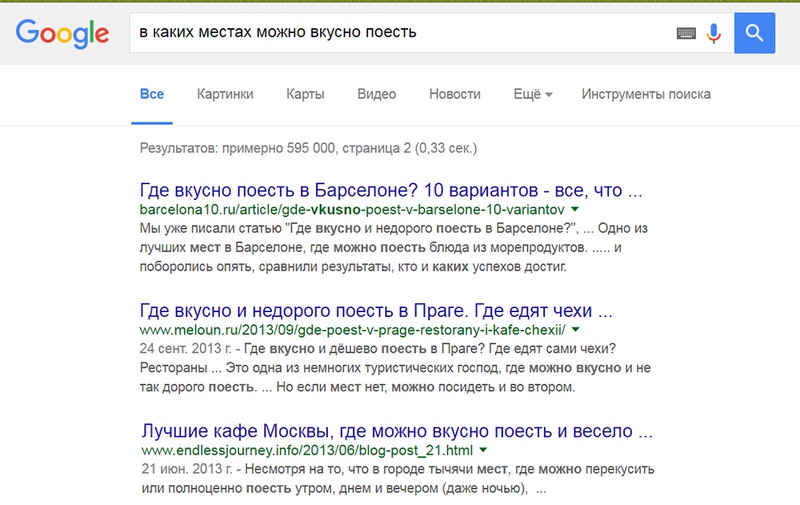The height and width of the screenshot is (505, 800).
Task: Open the "Лучшие кафе Москвы" result
Action: pos(397,431)
